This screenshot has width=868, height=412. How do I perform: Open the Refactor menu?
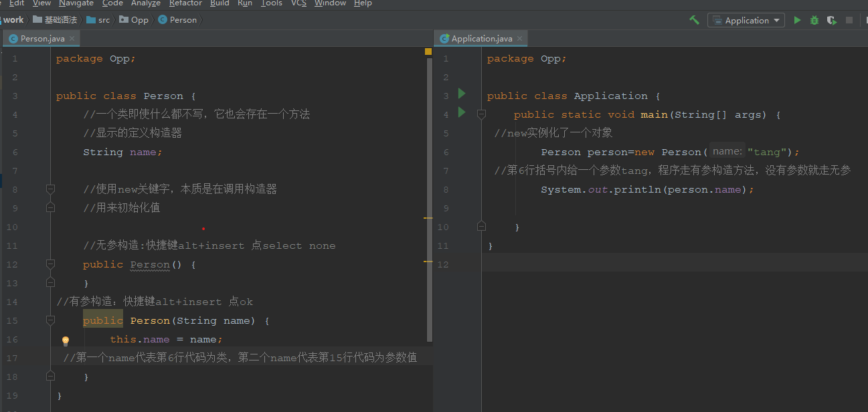coord(185,3)
